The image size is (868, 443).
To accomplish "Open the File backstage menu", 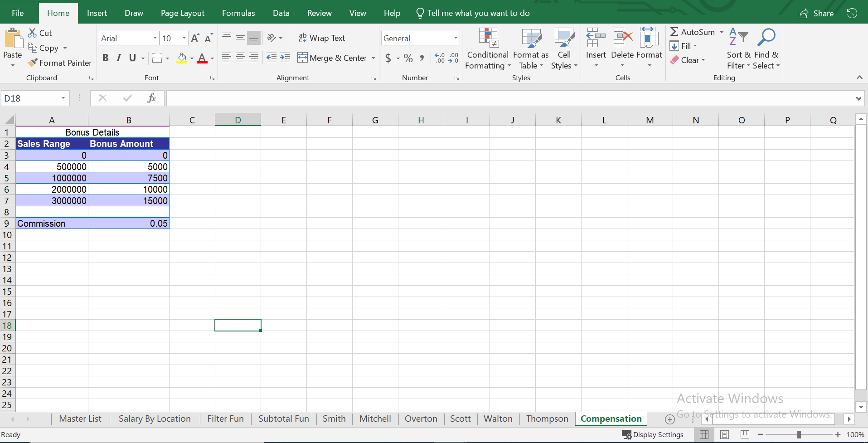I will coord(18,13).
